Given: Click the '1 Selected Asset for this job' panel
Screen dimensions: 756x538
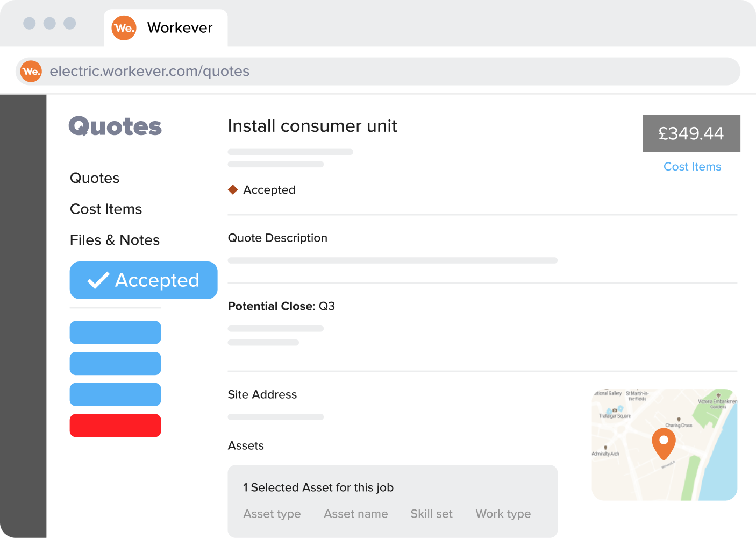Looking at the screenshot, I should click(318, 487).
